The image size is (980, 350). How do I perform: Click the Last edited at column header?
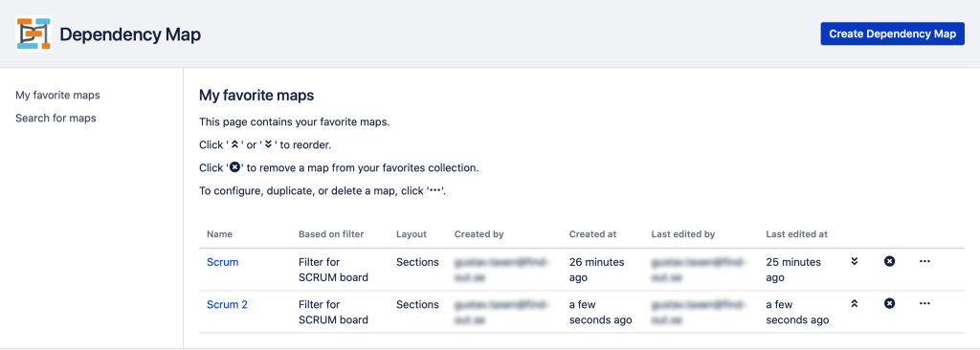click(x=797, y=234)
